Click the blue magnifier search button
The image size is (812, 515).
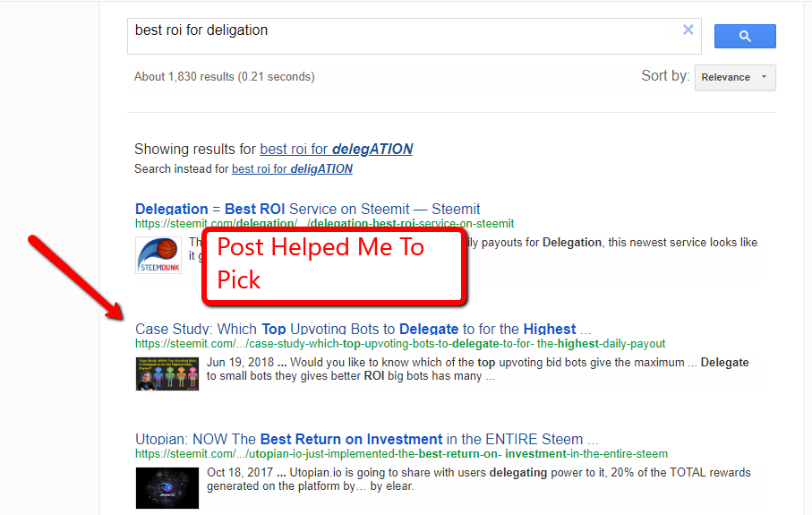pos(745,36)
